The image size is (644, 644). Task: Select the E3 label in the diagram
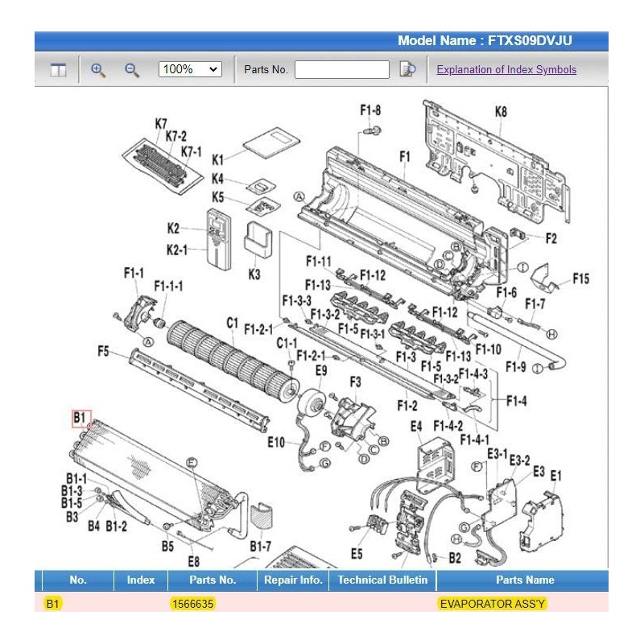(x=539, y=471)
